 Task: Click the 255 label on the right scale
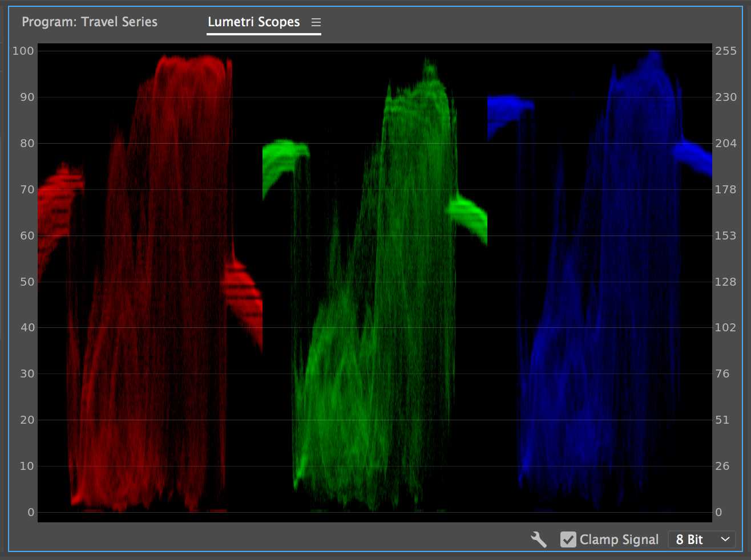(726, 51)
